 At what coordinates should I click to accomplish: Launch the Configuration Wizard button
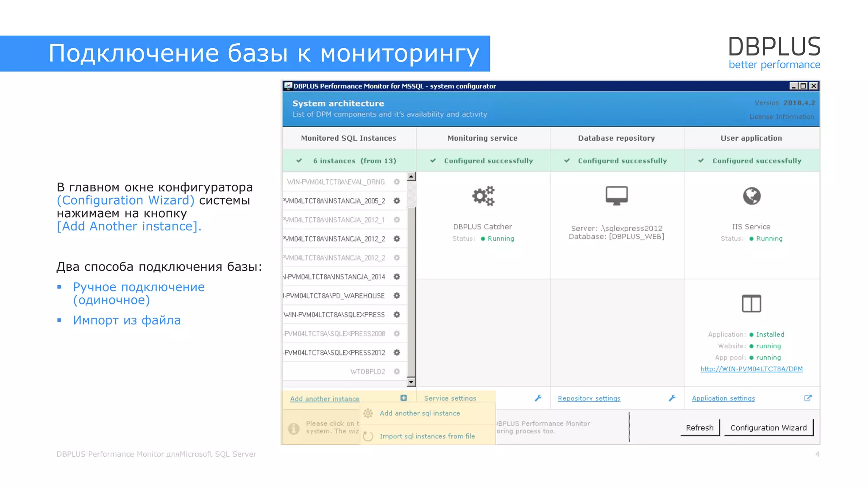(x=768, y=428)
